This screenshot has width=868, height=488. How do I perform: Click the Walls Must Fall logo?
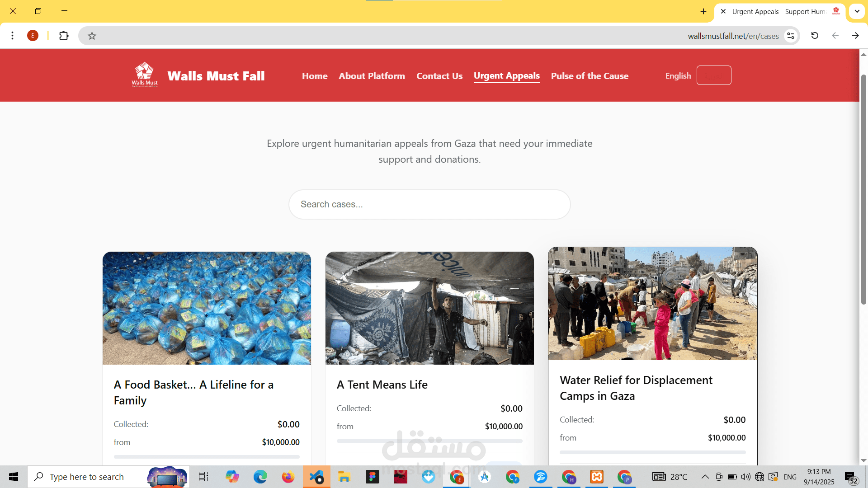pyautogui.click(x=145, y=75)
